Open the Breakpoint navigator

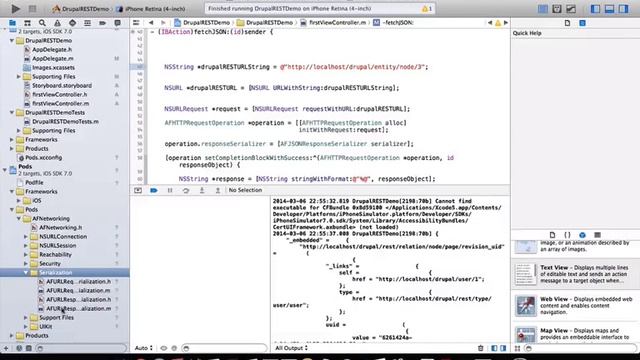point(102,23)
